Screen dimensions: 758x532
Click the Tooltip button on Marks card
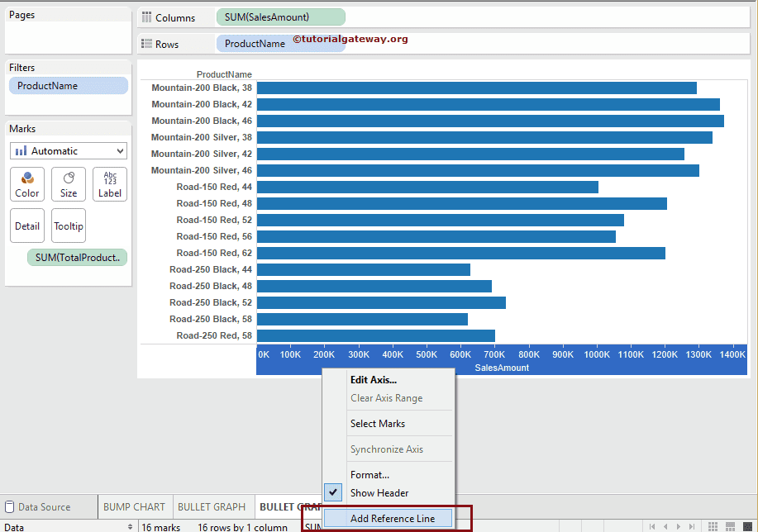[x=69, y=226]
